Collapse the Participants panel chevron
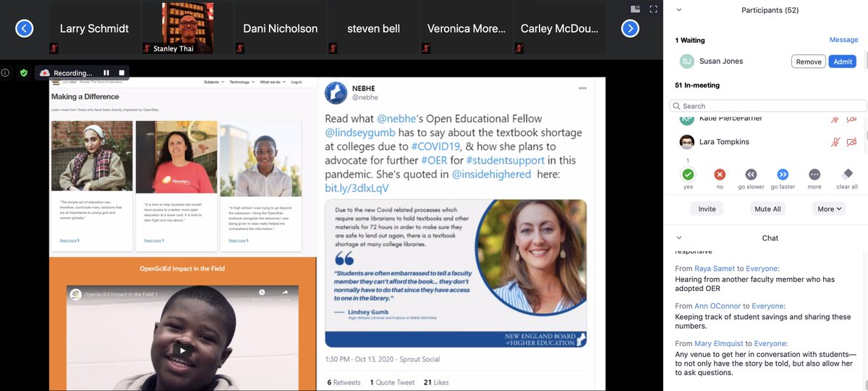The height and width of the screenshot is (391, 868). [x=678, y=10]
